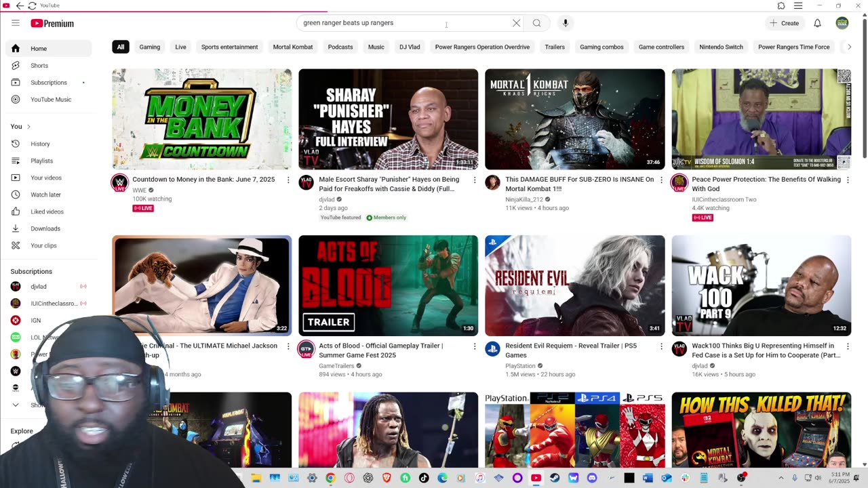The width and height of the screenshot is (868, 488).
Task: Open the WWE channel avatar
Action: pos(120,182)
